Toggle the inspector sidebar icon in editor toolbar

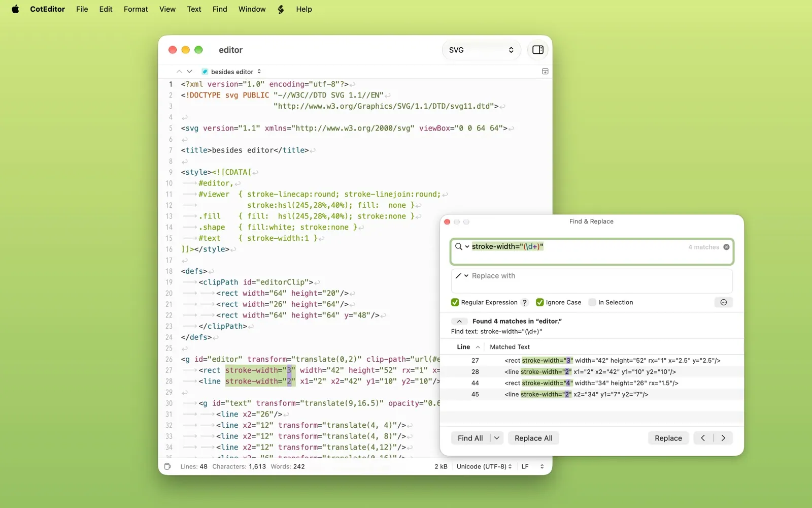coord(537,50)
